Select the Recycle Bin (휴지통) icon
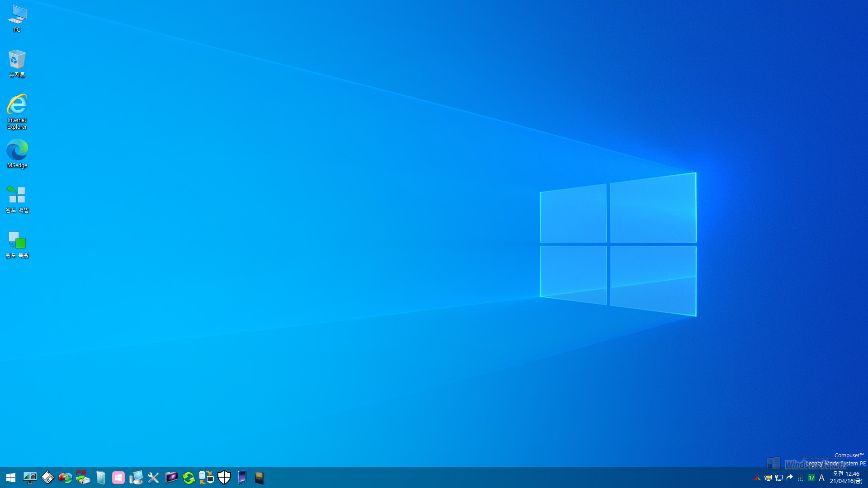 17,64
